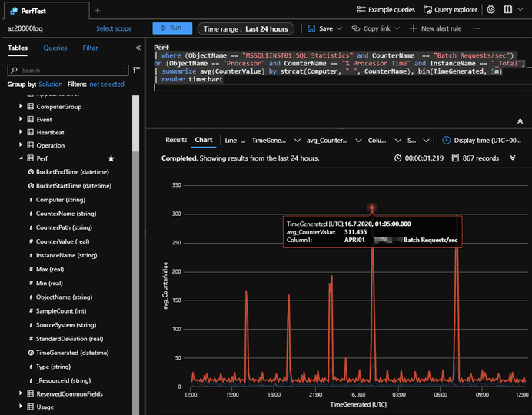Switch to the Tables tab
The width and height of the screenshot is (532, 415).
click(x=18, y=48)
